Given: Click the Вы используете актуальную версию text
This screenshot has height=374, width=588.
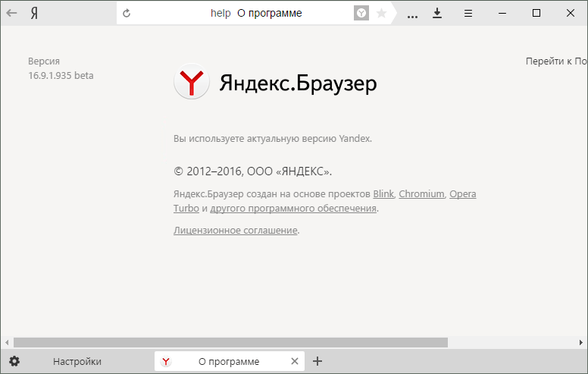Looking at the screenshot, I should 273,139.
